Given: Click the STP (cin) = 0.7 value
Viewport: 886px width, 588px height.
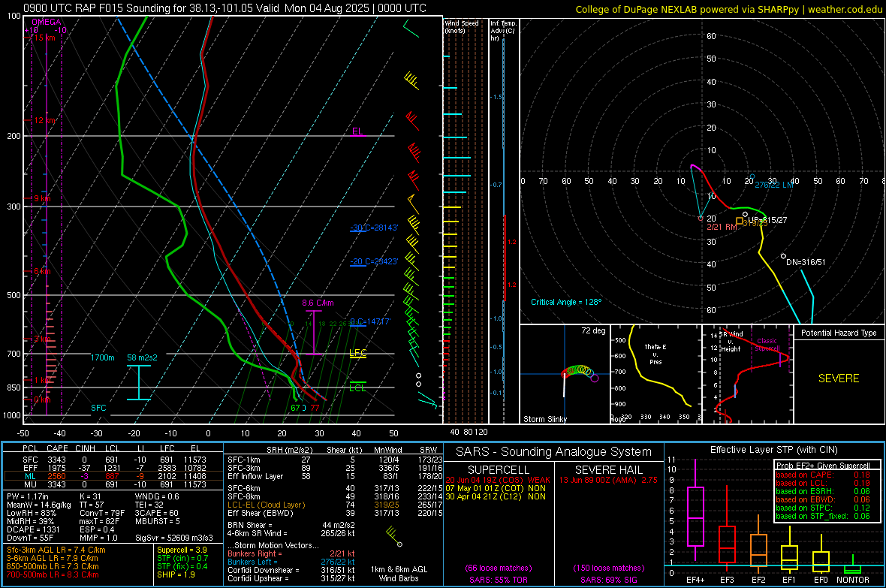Looking at the screenshot, I should coord(182,558).
